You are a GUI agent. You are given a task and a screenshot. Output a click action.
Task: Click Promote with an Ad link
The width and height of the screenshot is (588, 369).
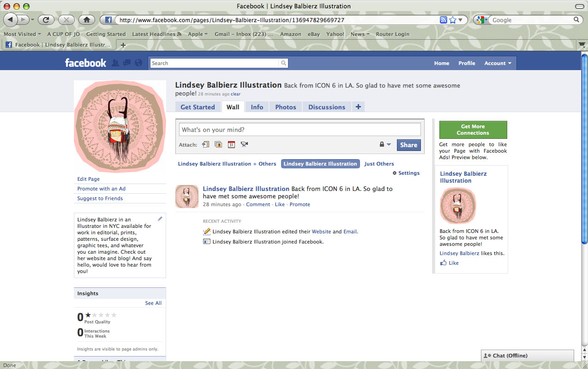point(102,189)
